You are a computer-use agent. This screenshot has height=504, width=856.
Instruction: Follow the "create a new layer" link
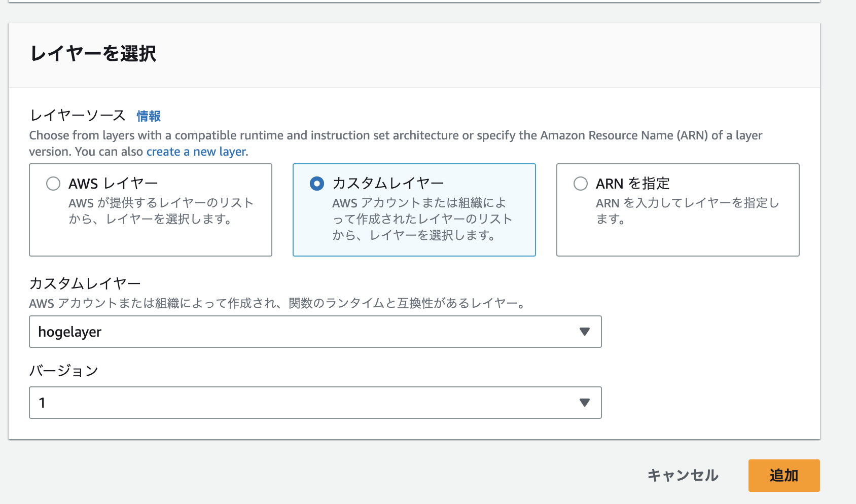[x=196, y=151]
